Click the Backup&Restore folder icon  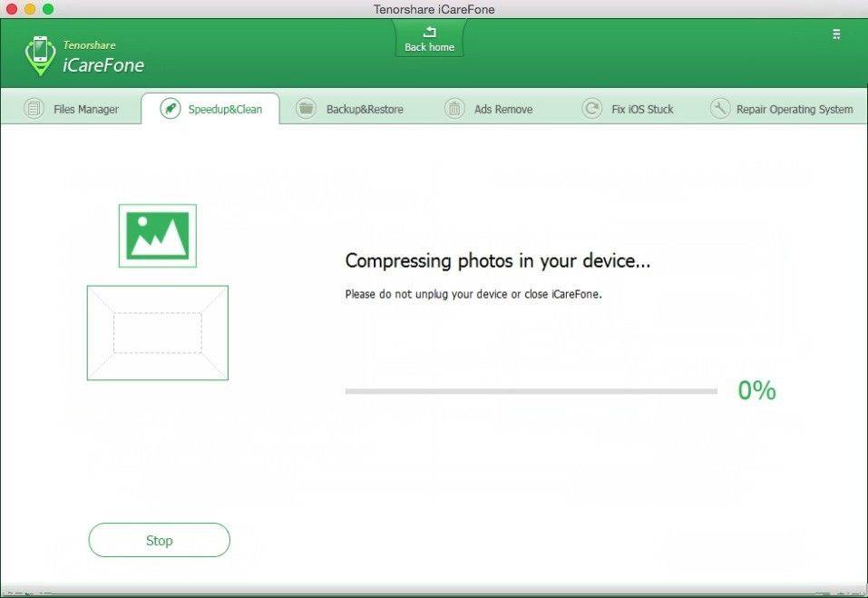click(x=306, y=109)
